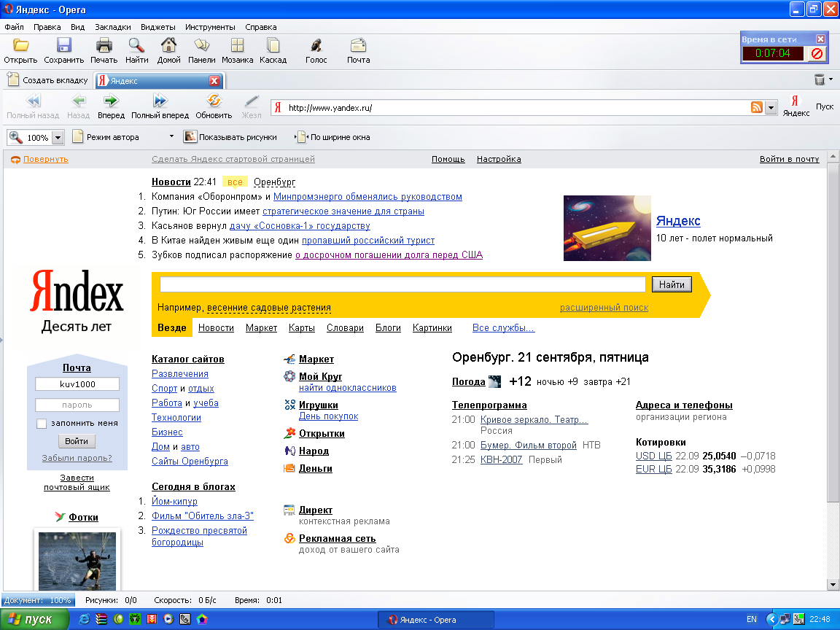Screen dimensions: 840x630
Task: Expand the 100% zoom dropdown
Action: click(x=58, y=138)
